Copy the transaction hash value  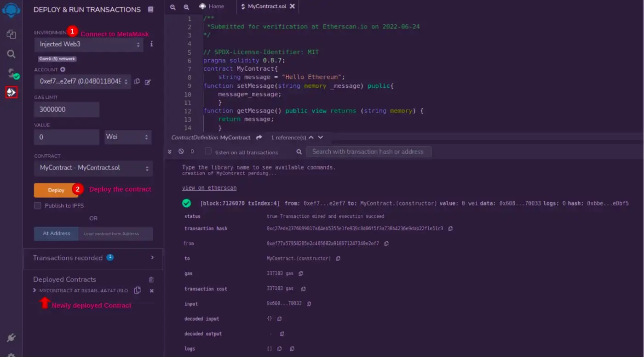(x=450, y=228)
